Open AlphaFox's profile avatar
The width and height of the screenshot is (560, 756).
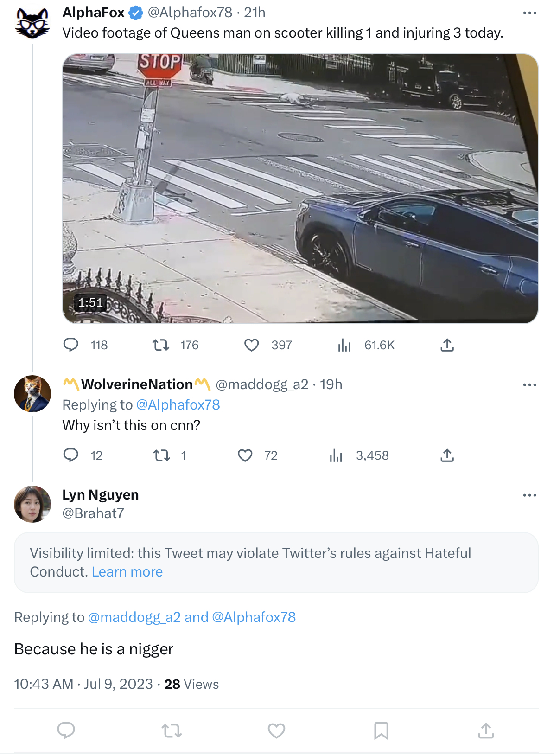(x=32, y=23)
